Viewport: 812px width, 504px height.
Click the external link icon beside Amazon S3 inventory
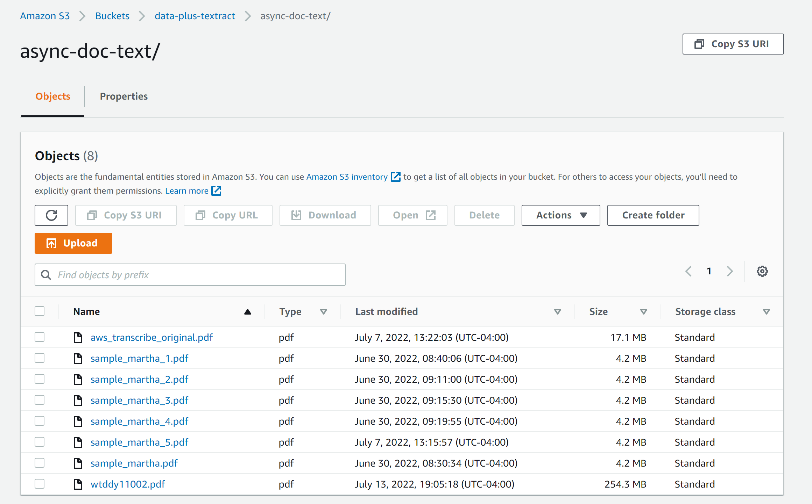coord(396,177)
